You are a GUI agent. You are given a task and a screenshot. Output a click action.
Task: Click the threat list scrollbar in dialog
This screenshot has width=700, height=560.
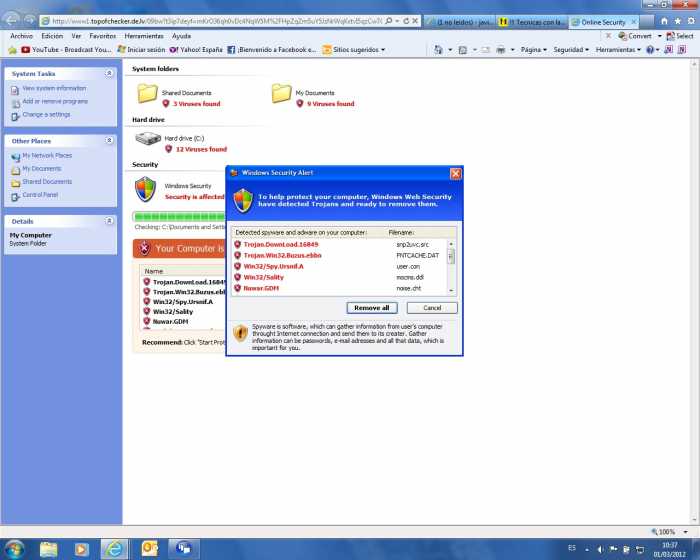tap(451, 267)
